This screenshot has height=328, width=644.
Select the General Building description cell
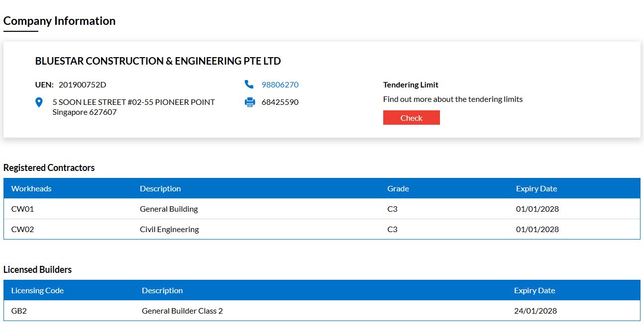(x=169, y=209)
